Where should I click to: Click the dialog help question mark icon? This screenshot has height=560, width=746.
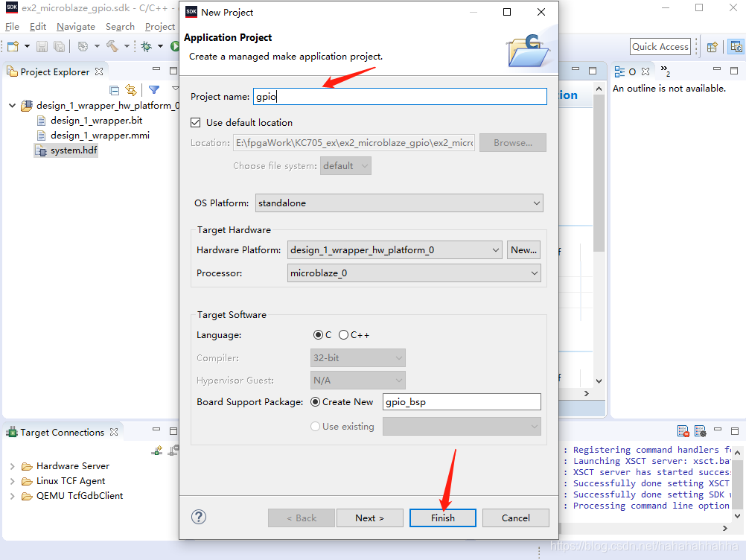[x=198, y=517]
